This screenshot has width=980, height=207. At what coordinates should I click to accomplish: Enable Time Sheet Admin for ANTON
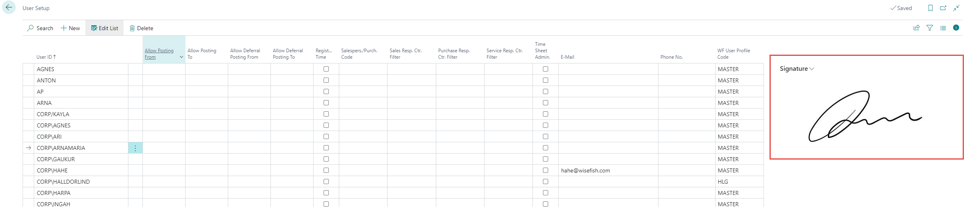(545, 80)
